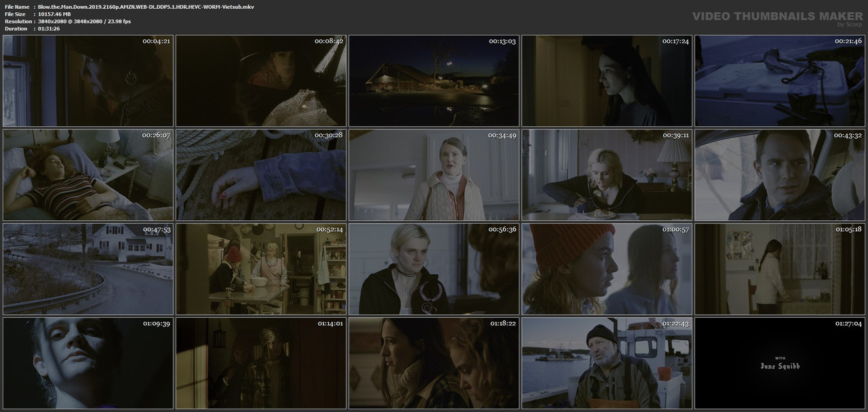Open the thumbnail at 00:04:21
Image resolution: width=868 pixels, height=412 pixels.
point(88,81)
